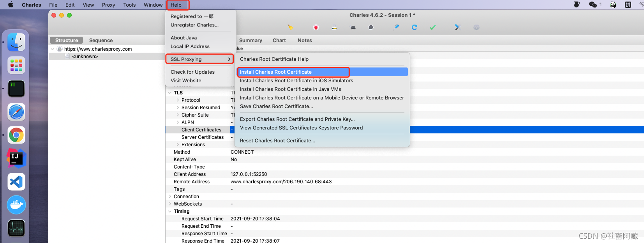Screen dimensions: 644x243
Task: Collapse the charlesproxy.com host tree node
Action: pos(53,49)
